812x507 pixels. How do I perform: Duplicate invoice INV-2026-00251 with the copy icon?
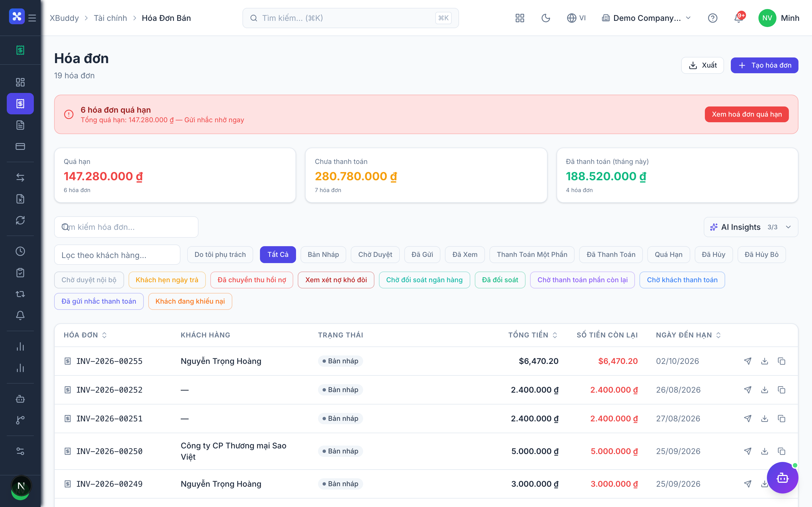point(782,419)
